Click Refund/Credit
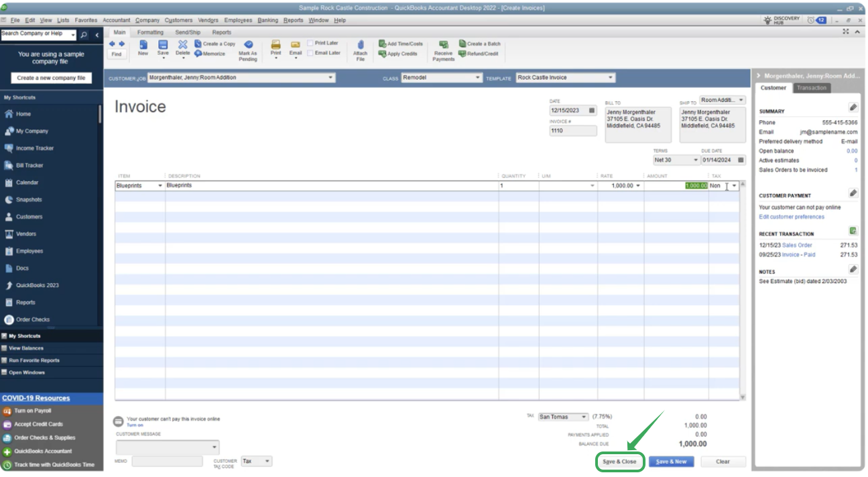The image size is (868, 477). click(x=479, y=54)
